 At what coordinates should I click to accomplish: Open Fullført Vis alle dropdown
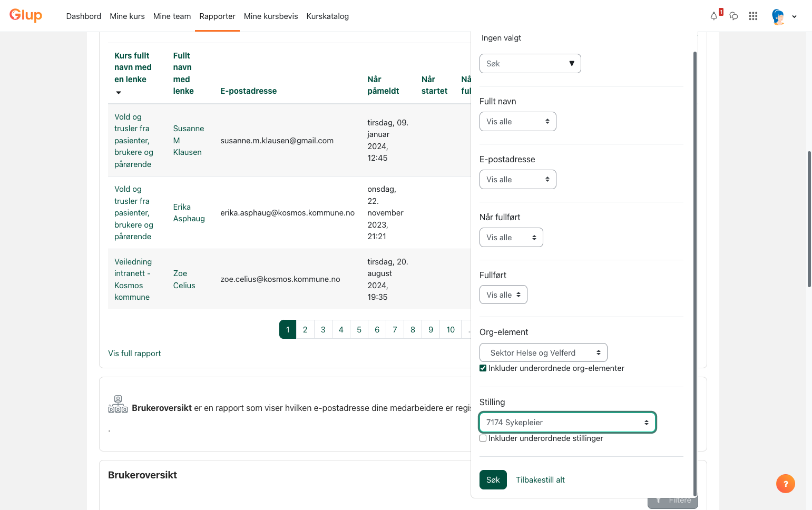(x=503, y=295)
